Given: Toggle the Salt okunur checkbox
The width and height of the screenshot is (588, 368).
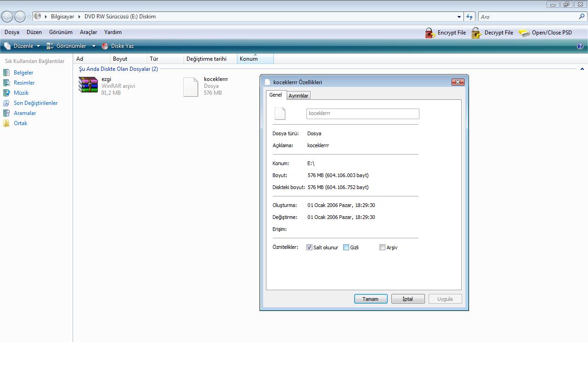Looking at the screenshot, I should [309, 247].
